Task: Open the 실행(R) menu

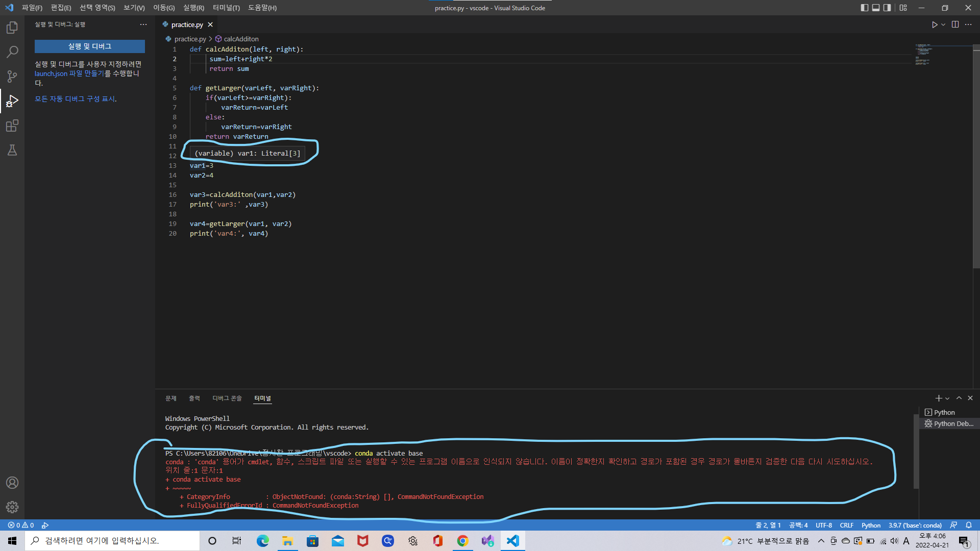Action: click(x=193, y=8)
